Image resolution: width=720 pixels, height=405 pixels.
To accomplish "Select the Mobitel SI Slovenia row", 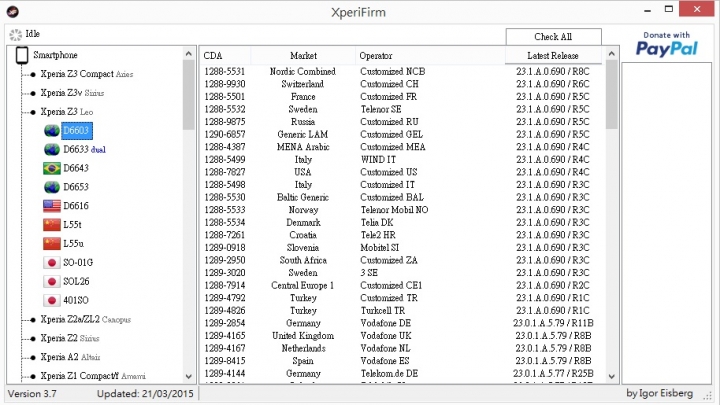I will 402,248.
